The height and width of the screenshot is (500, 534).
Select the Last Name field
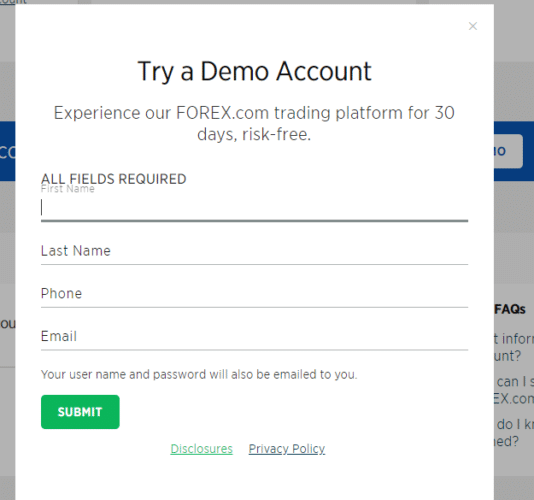[254, 251]
